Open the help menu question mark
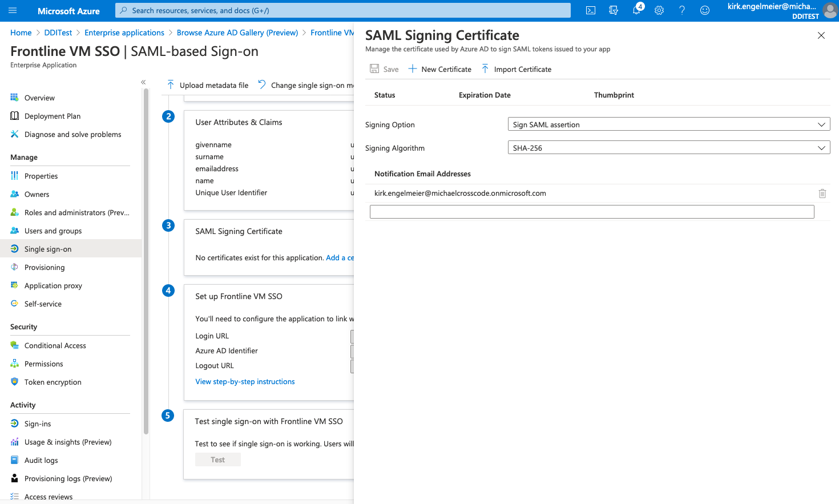The image size is (839, 504). pyautogui.click(x=681, y=10)
